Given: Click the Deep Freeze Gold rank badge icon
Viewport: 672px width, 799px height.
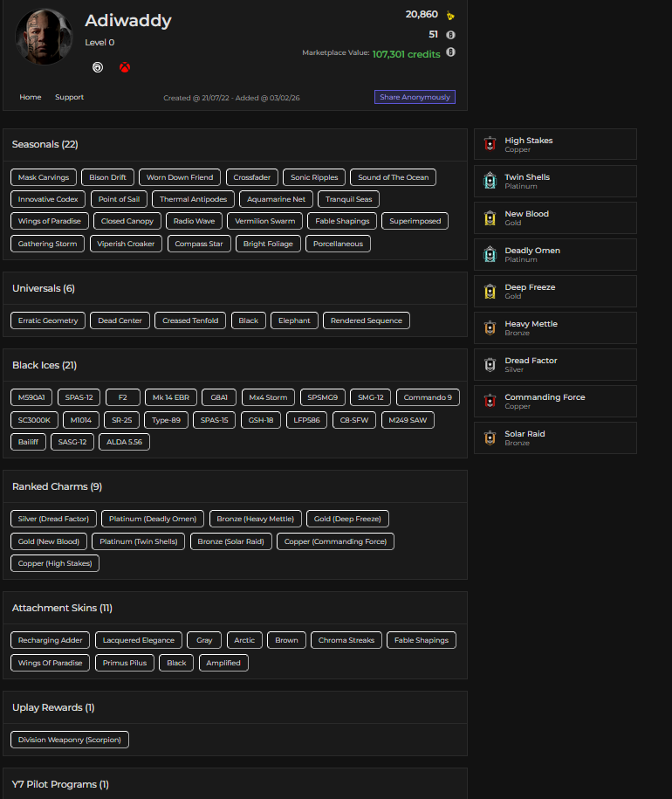Looking at the screenshot, I should click(x=490, y=291).
